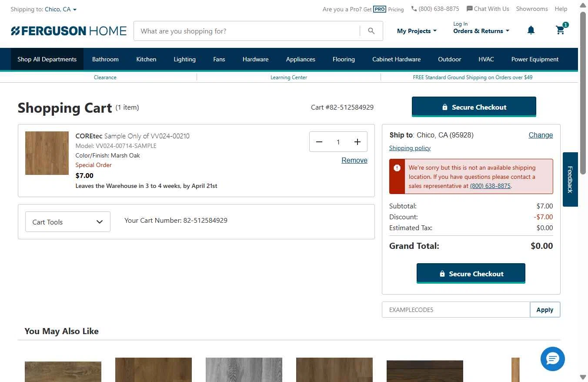Focus the promo code input field
The image size is (588, 382).
coord(456,310)
